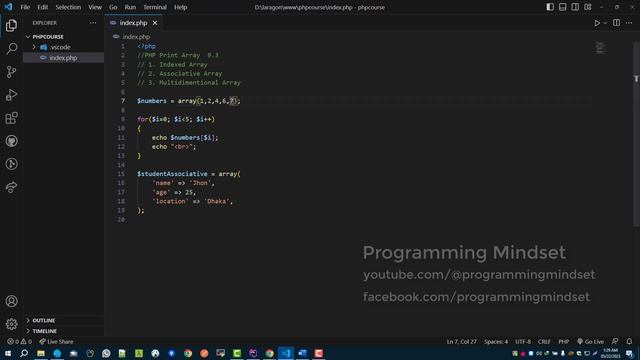Screen dimensions: 640x360
Task: Open Customize Layout control
Action: pyautogui.click(x=588, y=7)
